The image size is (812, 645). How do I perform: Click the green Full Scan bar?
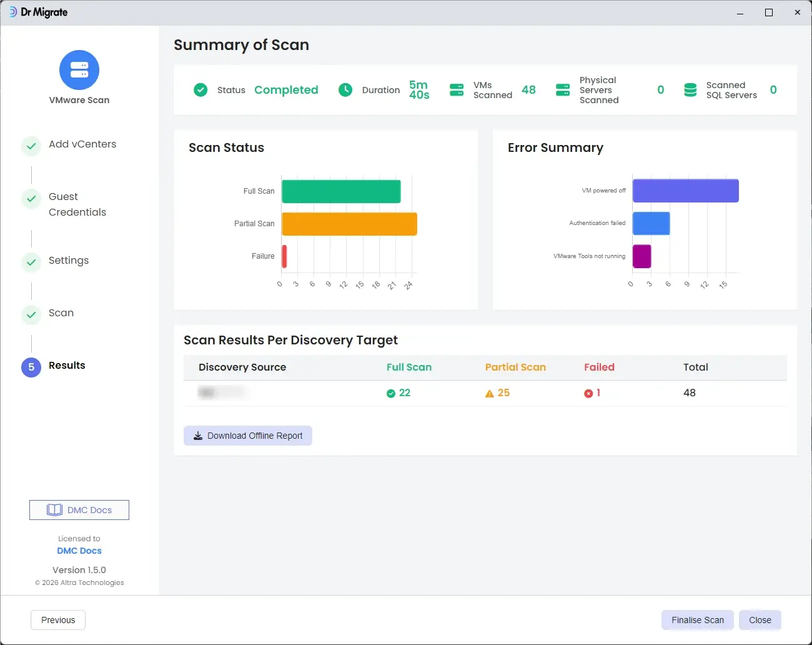tap(341, 191)
